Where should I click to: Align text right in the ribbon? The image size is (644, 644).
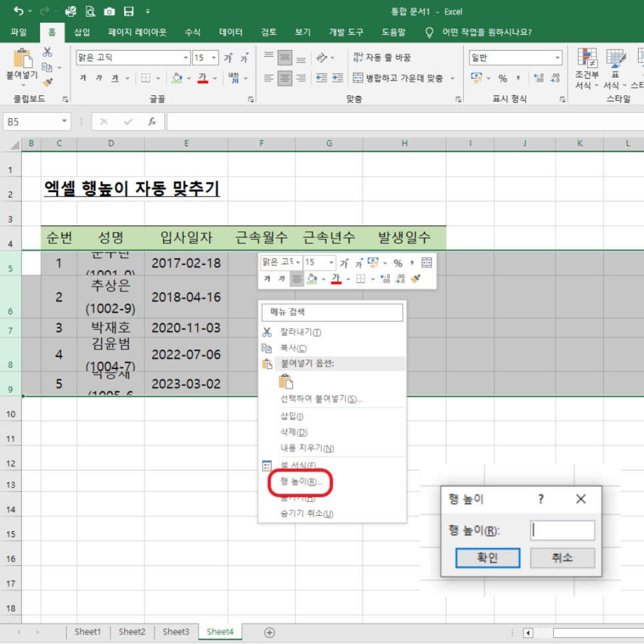click(x=301, y=78)
